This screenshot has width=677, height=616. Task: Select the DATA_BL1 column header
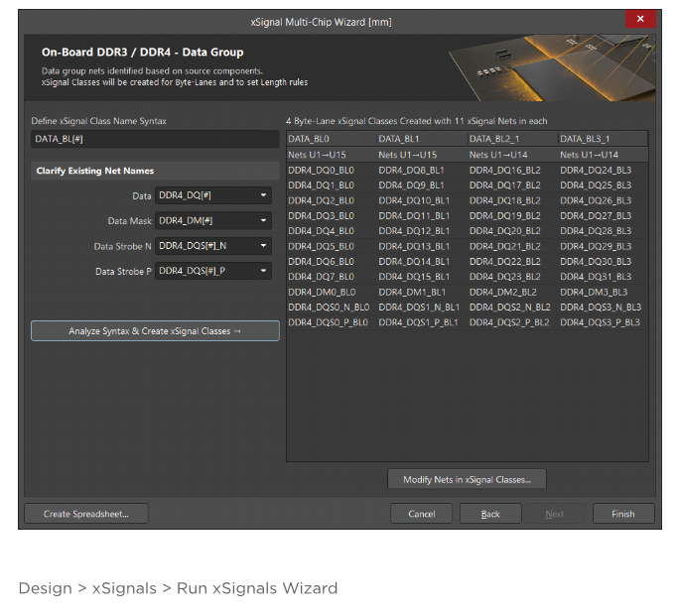click(x=421, y=139)
